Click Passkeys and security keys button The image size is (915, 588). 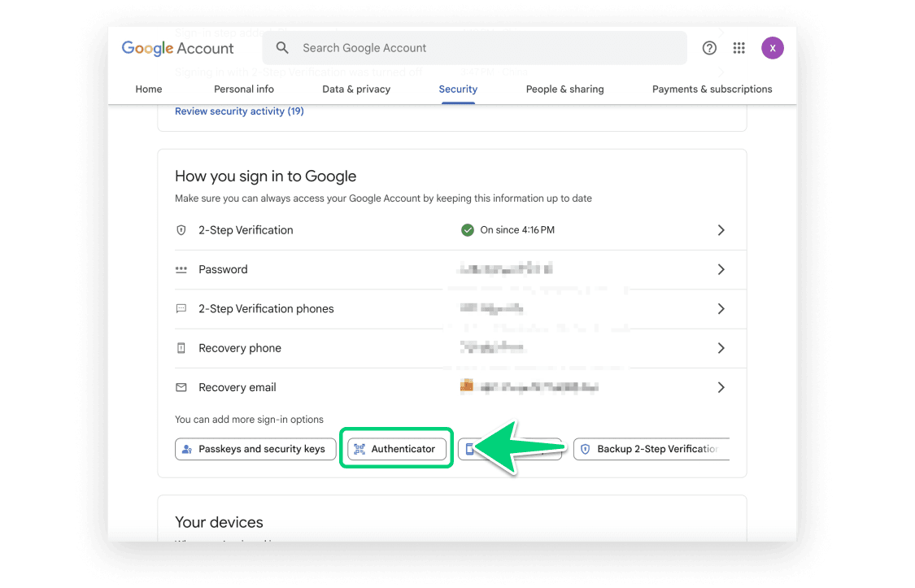[x=254, y=449]
